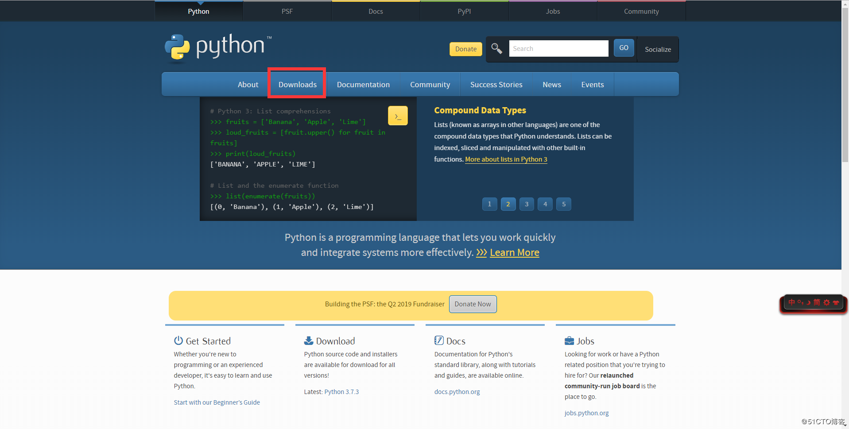Open the Socialize dropdown
Image resolution: width=849 pixels, height=429 pixels.
658,49
